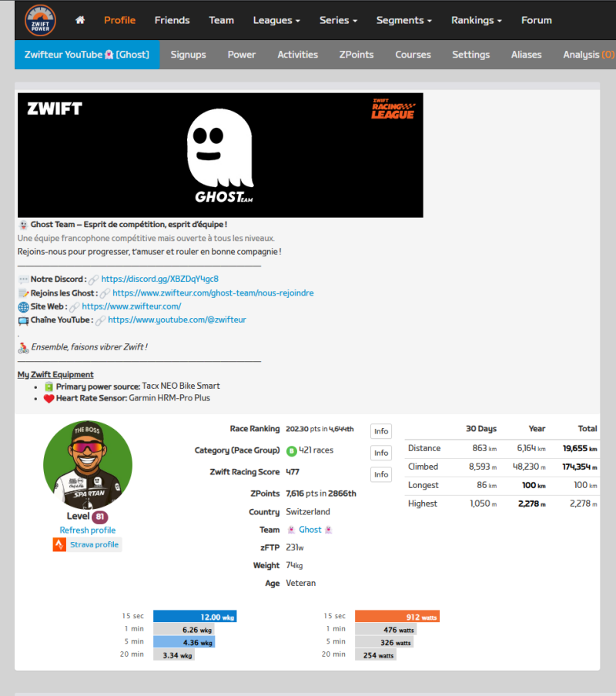Click the 15 sec 912 watts bar

(397, 617)
